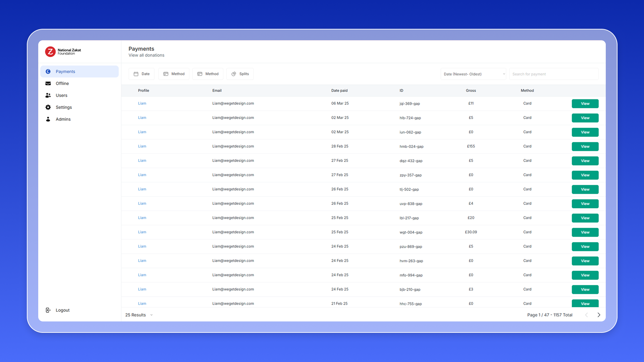Open the Admins menu item

coord(63,119)
